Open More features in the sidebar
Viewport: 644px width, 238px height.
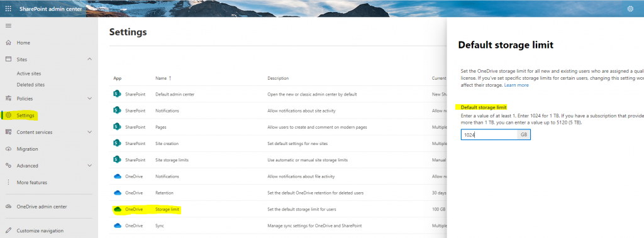pos(32,182)
